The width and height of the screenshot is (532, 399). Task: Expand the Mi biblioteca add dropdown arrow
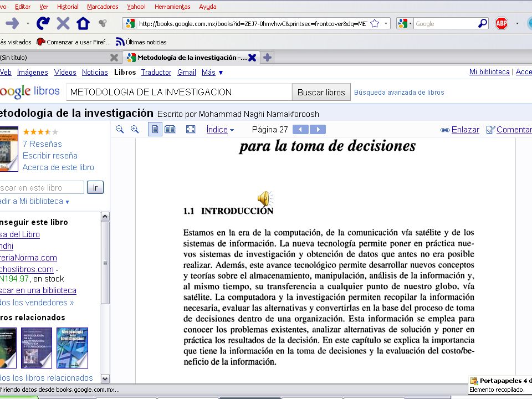(x=67, y=202)
